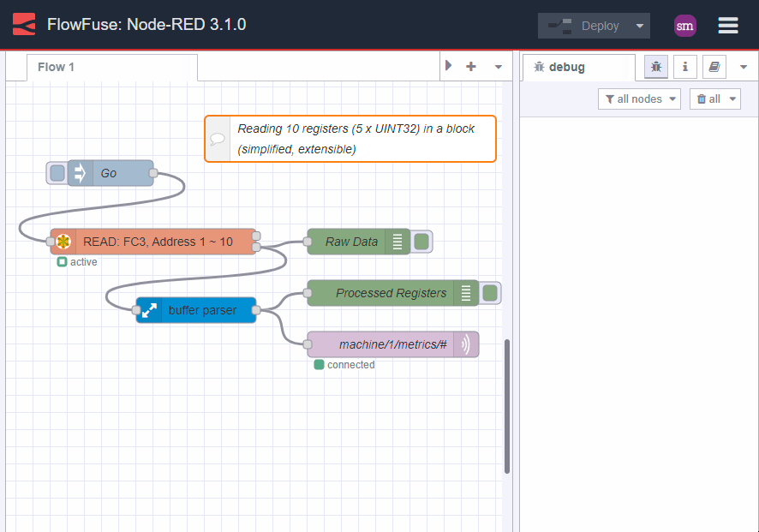The width and height of the screenshot is (759, 532).
Task: Open the info sidebar panel icon
Action: 684,66
